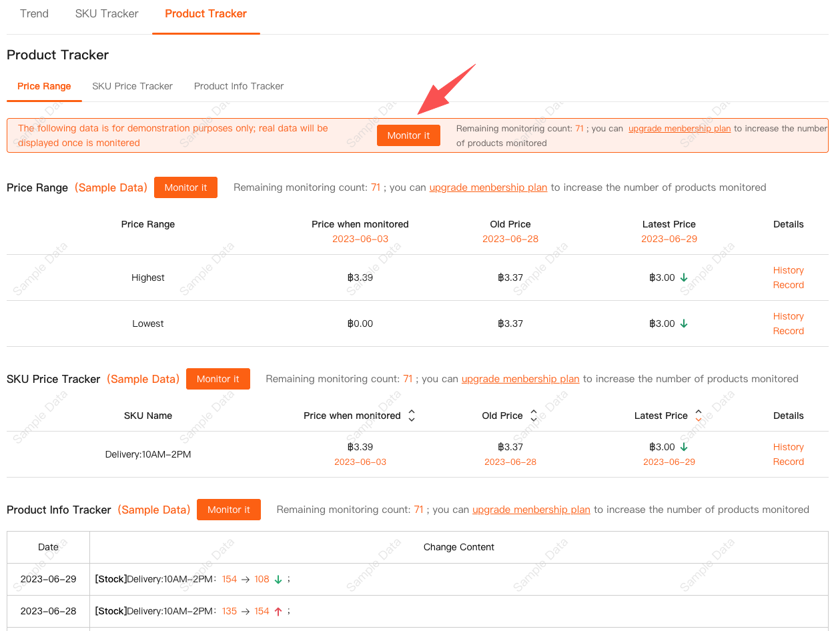Click Monitor it beside SKU Price Tracker
The height and width of the screenshot is (631, 840).
tap(218, 379)
